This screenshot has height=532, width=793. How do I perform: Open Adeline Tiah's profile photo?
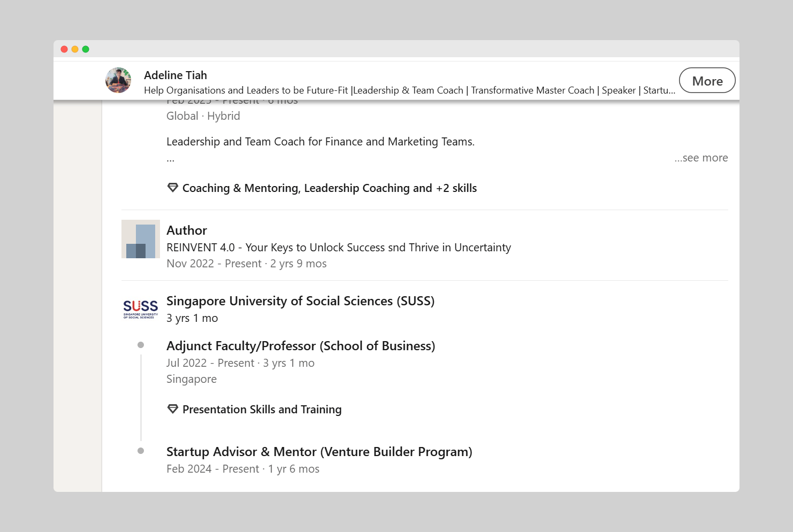[118, 80]
